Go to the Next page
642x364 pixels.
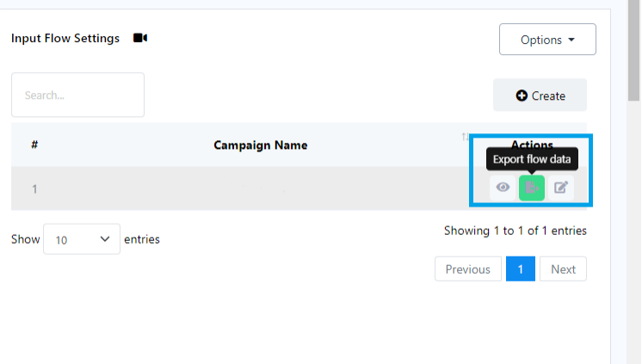[563, 269]
